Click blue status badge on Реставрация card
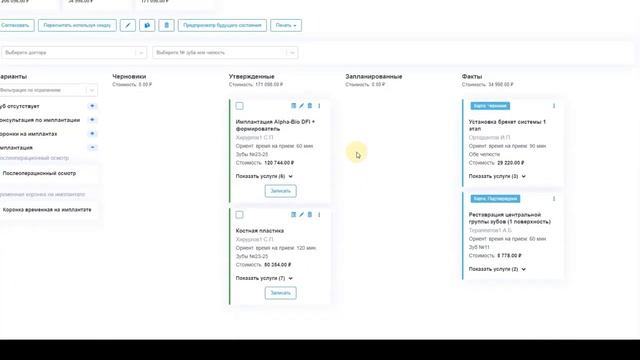Image resolution: width=640 pixels, height=360 pixels. (x=495, y=199)
